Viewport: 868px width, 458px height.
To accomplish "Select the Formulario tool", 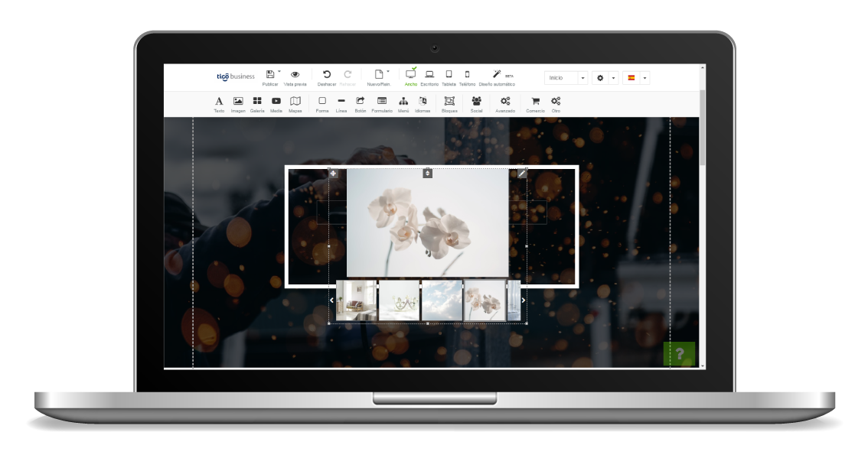I will coord(382,103).
